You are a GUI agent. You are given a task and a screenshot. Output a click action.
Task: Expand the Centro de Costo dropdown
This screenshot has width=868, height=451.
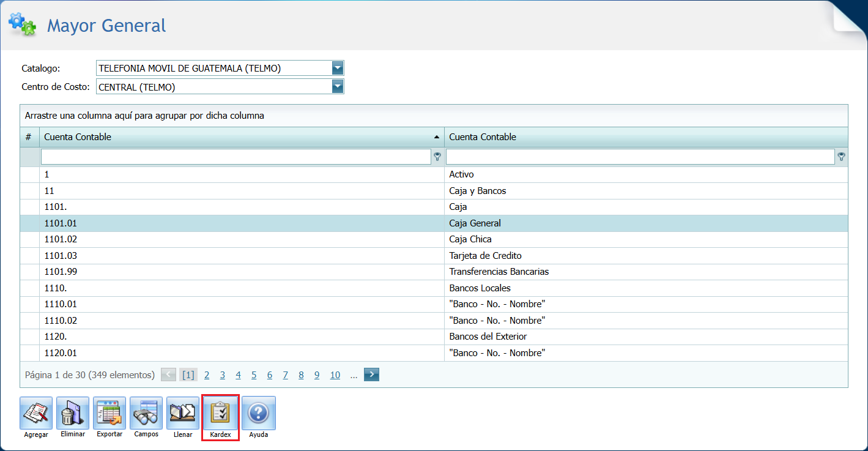click(338, 87)
